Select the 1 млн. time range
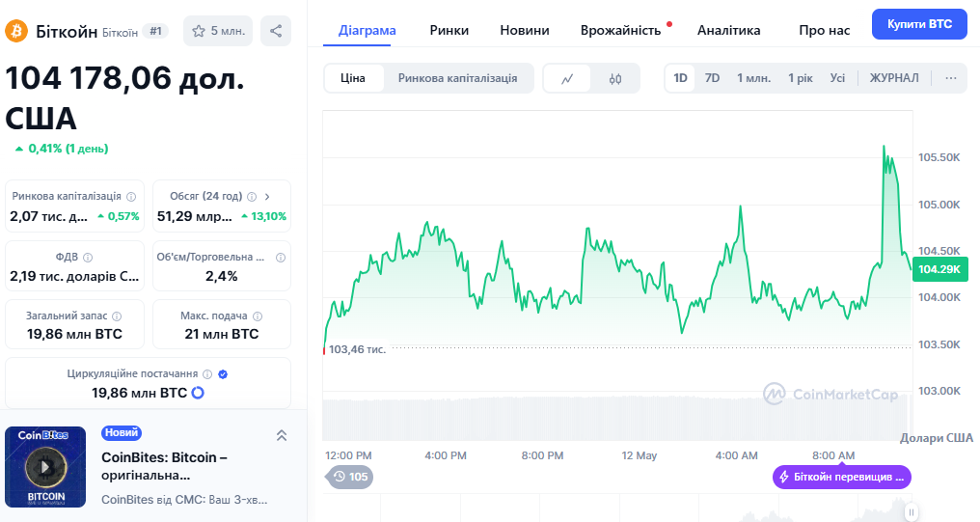This screenshot has width=980, height=522. coord(753,78)
